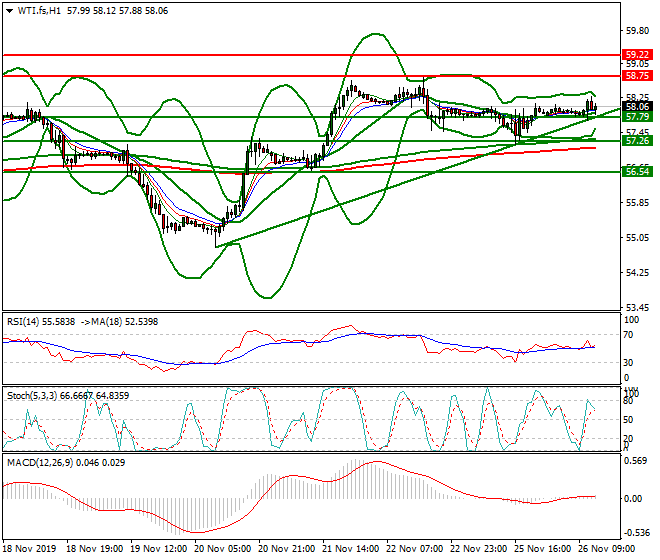Click the 18 Nov 2019 date on time axis

click(x=30, y=549)
